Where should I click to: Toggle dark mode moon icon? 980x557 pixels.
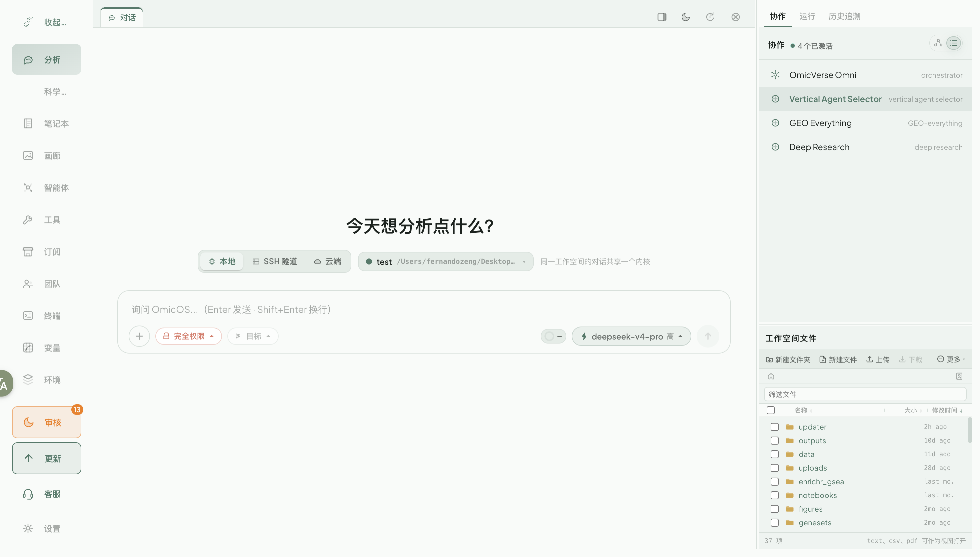click(x=686, y=17)
